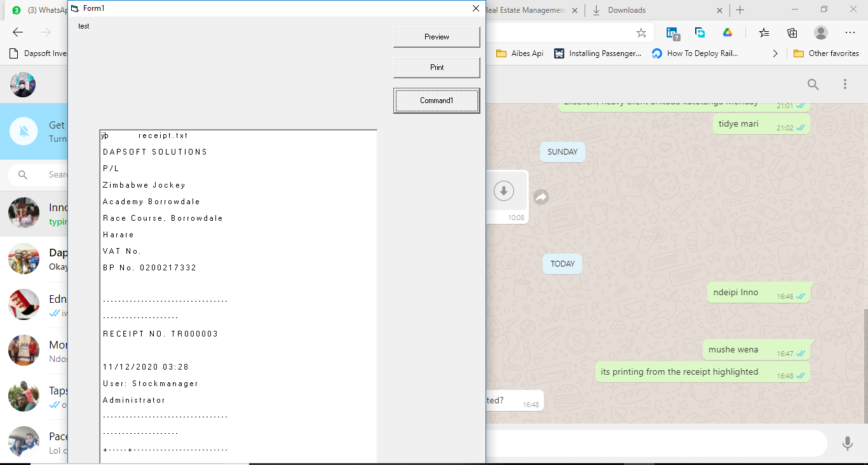Switch to the Downloads tab
Viewport: 868px width, 465px height.
657,10
